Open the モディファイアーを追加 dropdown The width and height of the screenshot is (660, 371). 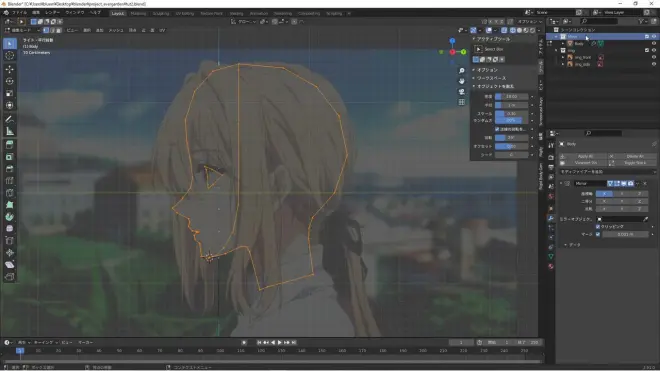point(607,172)
